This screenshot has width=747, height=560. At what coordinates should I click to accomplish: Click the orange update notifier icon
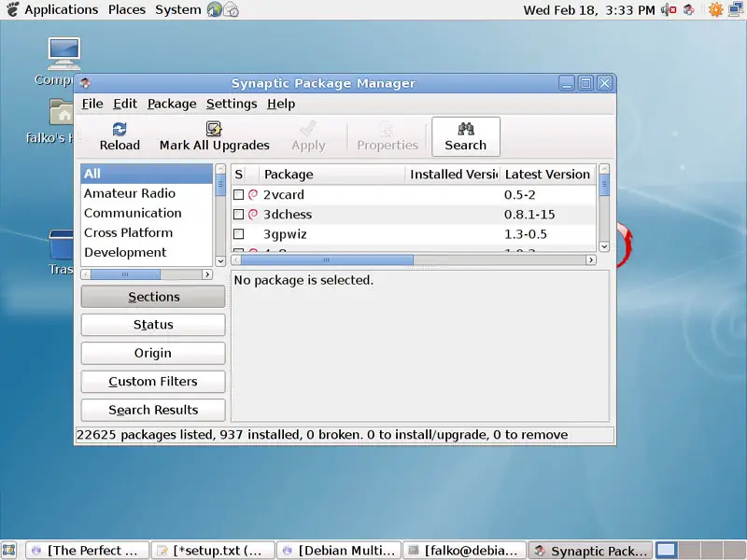pyautogui.click(x=715, y=9)
